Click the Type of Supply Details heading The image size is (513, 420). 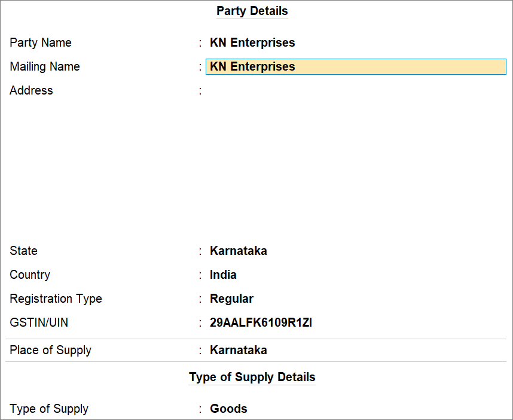click(x=252, y=378)
